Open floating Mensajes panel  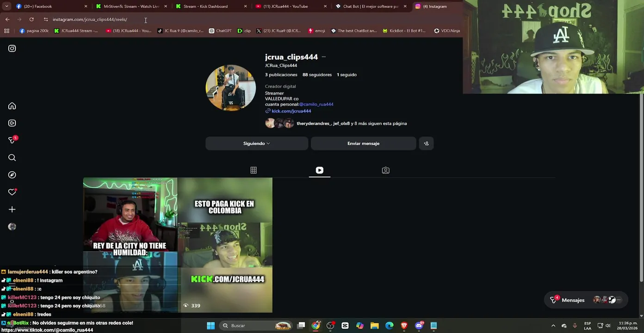(586, 300)
